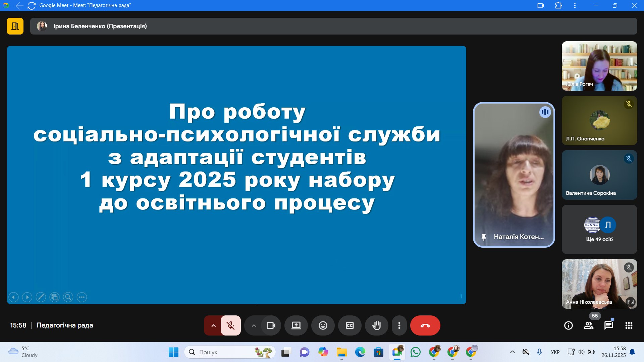Open the "Ще 49 осіб" participants tile
Screen dimensions: 644x362
599,229
